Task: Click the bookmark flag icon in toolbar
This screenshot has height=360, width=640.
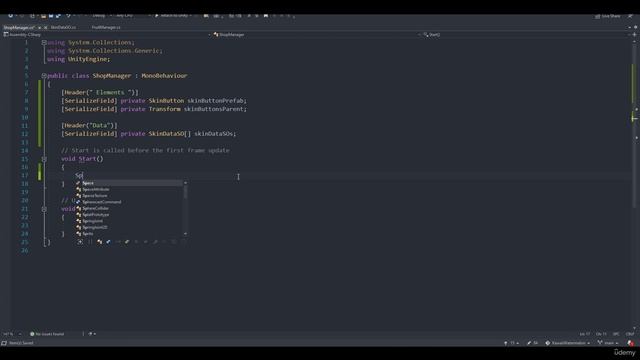Action: pyautogui.click(x=266, y=16)
